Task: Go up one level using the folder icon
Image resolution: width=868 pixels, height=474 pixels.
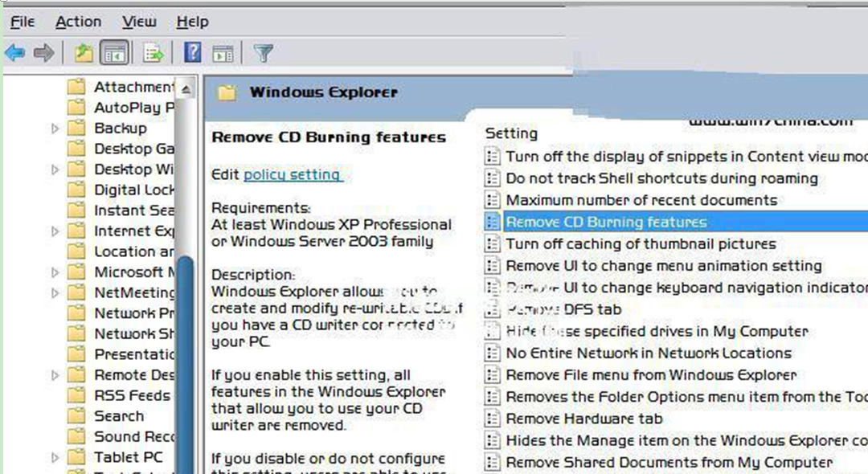Action: (x=84, y=53)
